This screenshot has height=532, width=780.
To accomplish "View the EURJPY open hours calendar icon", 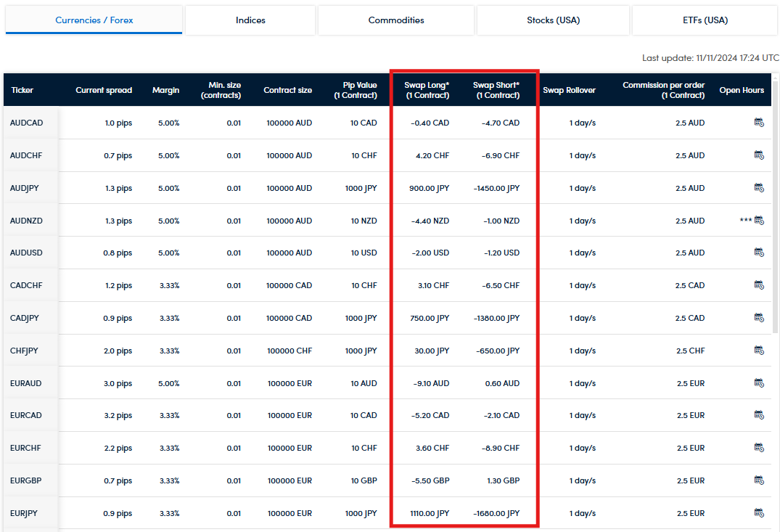I will tap(759, 513).
